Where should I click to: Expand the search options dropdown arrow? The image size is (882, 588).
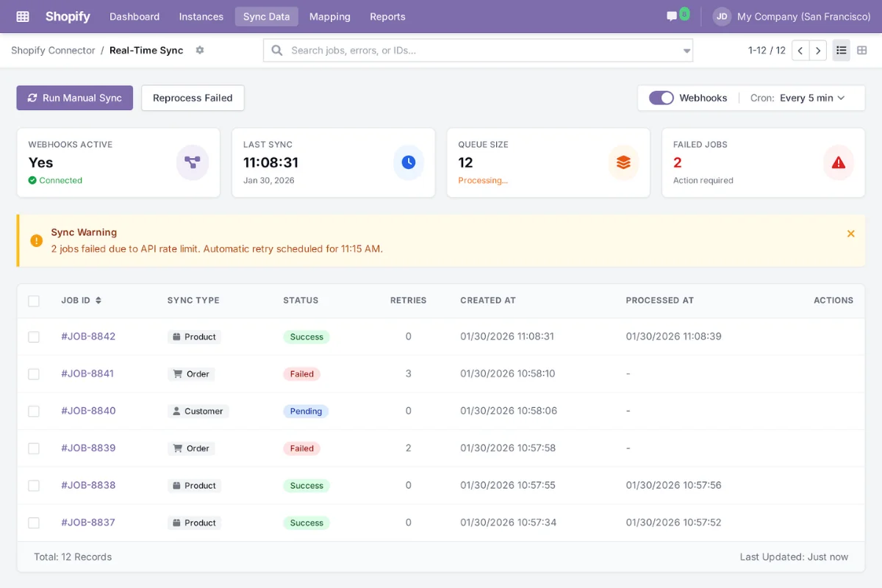686,51
